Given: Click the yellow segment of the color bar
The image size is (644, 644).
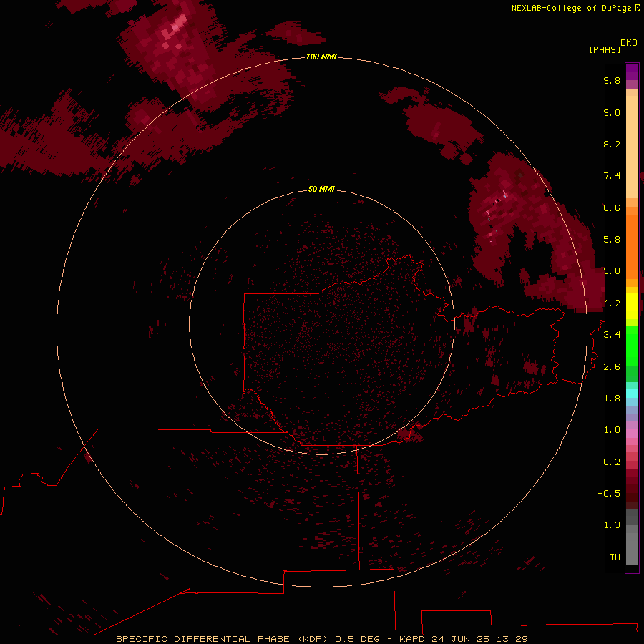Looking at the screenshot, I should point(632,306).
